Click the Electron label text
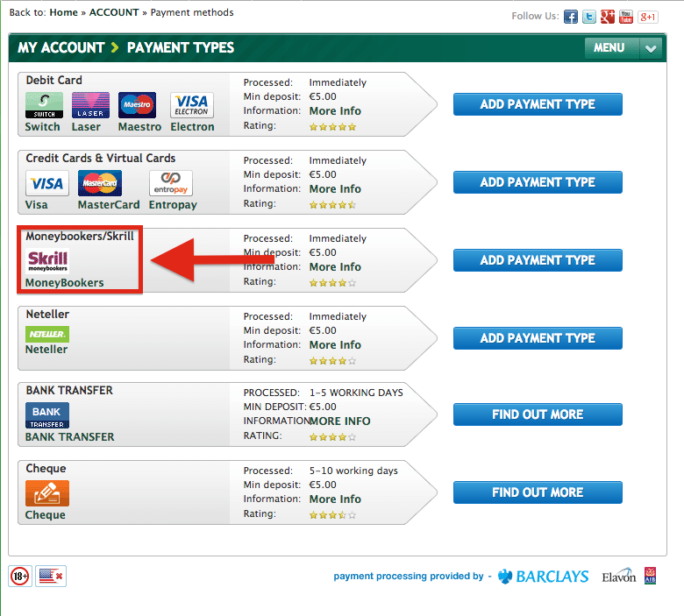This screenshot has height=616, width=684. (192, 127)
